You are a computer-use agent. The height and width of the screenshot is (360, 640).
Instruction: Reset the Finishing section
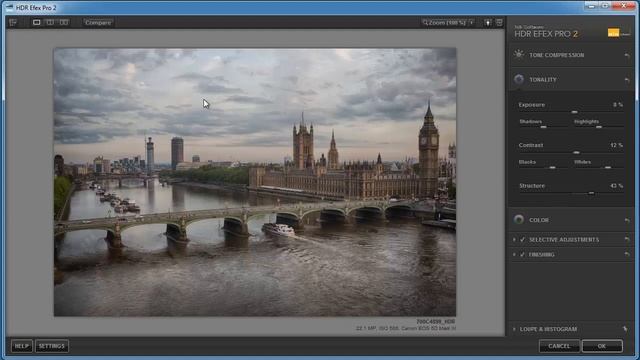click(627, 255)
